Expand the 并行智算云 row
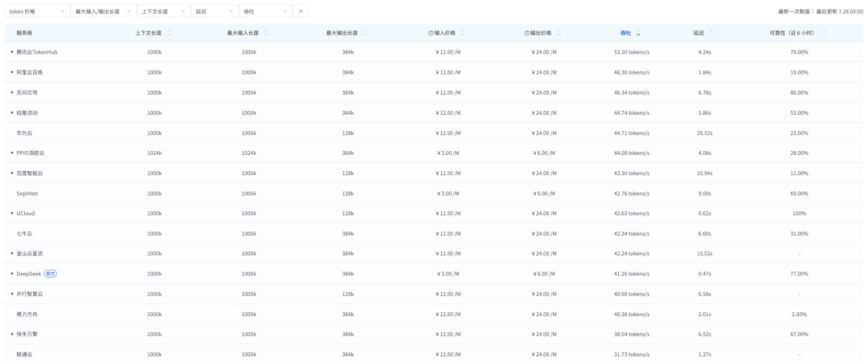This screenshot has height=362, width=868. [x=12, y=294]
